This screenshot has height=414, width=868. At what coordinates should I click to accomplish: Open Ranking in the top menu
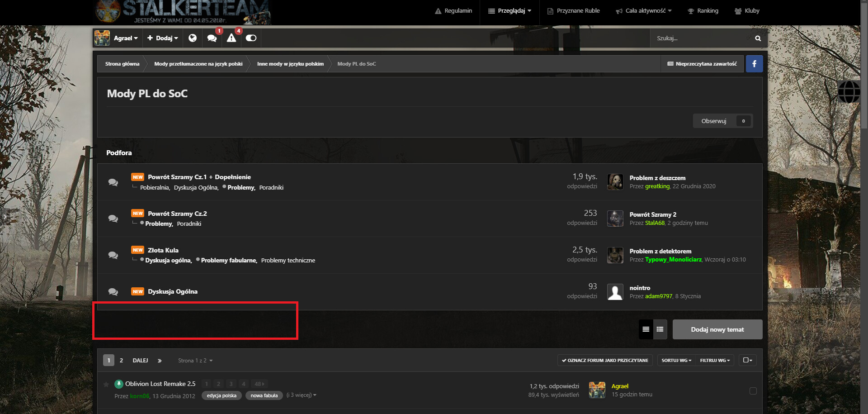pyautogui.click(x=703, y=11)
